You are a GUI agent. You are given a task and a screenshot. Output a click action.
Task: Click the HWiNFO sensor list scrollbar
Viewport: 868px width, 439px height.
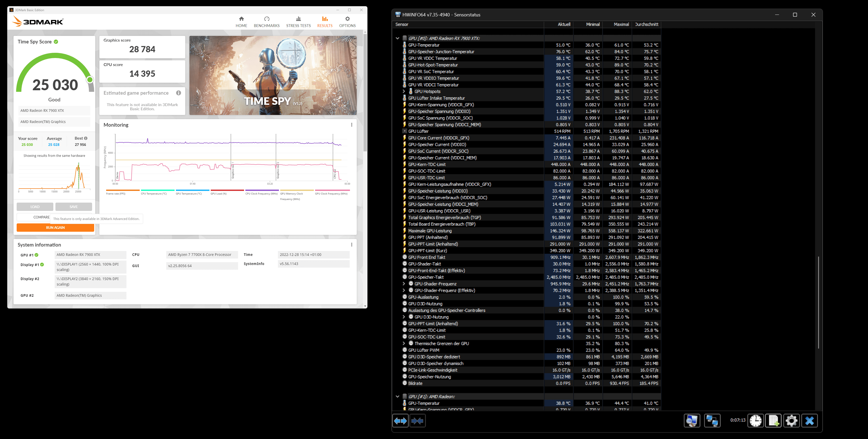tap(819, 302)
